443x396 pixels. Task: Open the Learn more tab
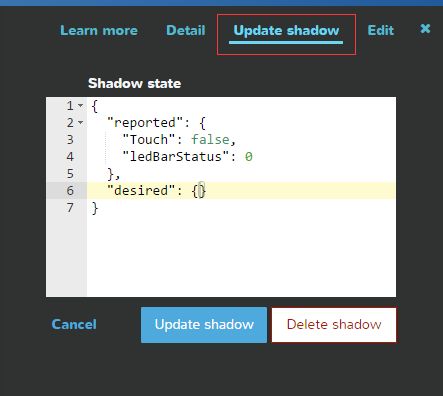tap(99, 31)
